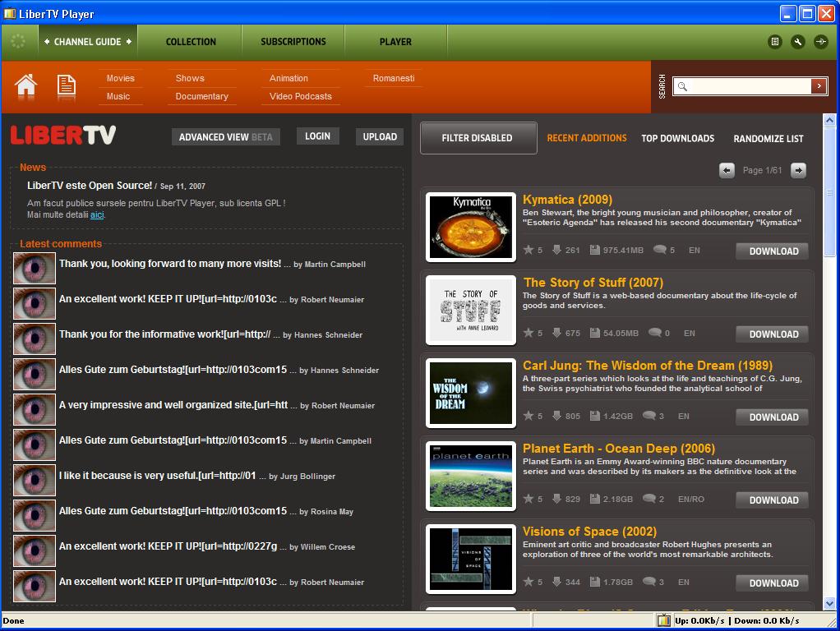Click the Login button
The width and height of the screenshot is (840, 631).
coord(318,136)
